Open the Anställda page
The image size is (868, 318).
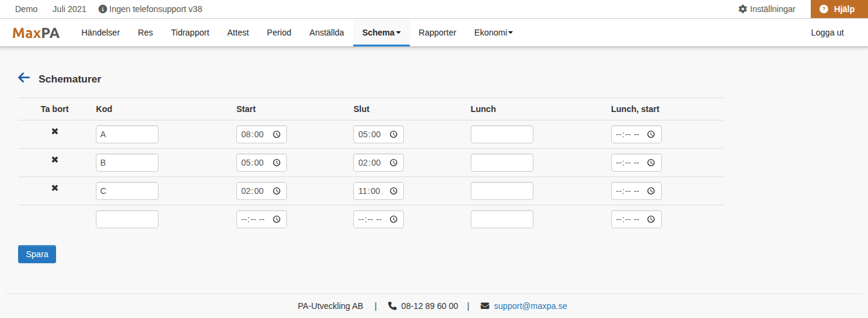pyautogui.click(x=327, y=33)
